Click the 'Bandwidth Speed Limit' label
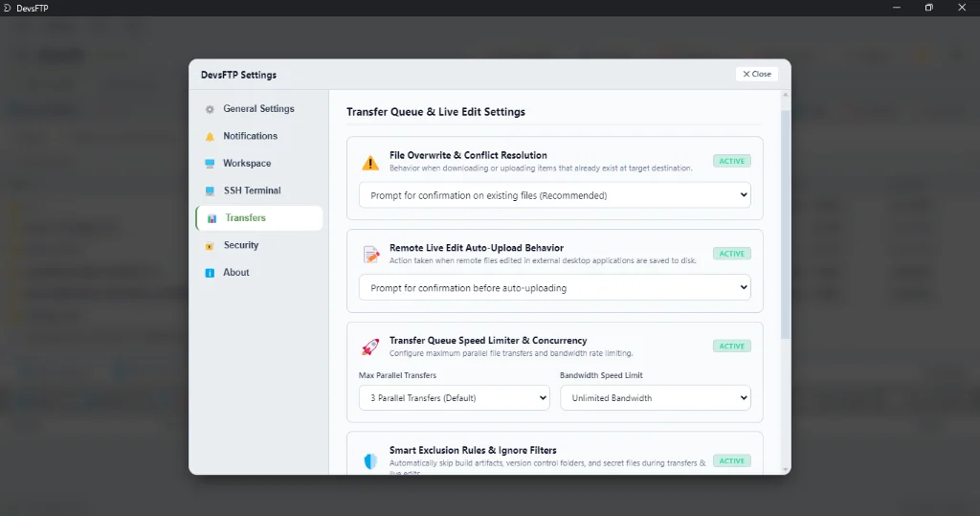 [x=601, y=375]
